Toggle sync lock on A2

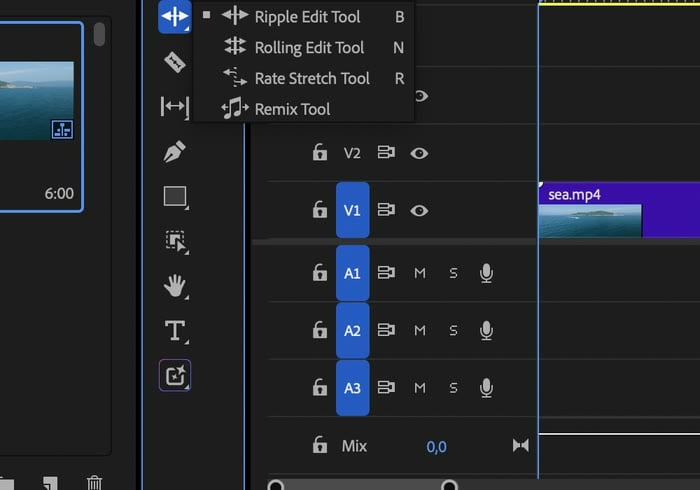tap(386, 330)
